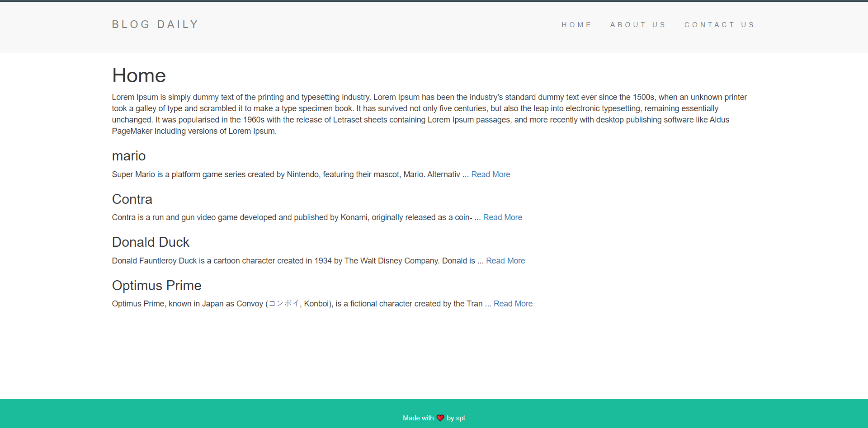Image resolution: width=868 pixels, height=428 pixels.
Task: Click the red heart icon in footer
Action: 440,418
